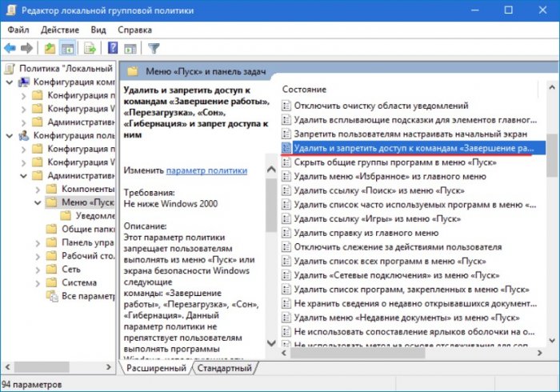
Task: Select policy Удалить всплывающие подсказки для элементов
Action: click(410, 120)
